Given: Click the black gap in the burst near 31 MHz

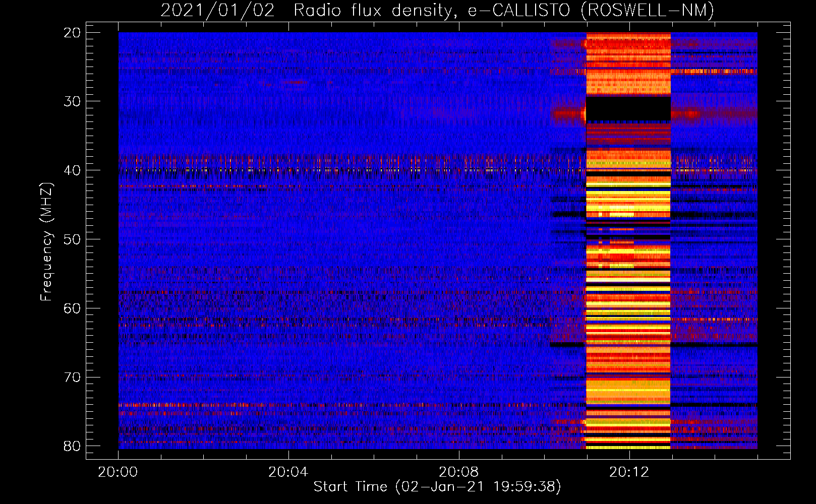Looking at the screenshot, I should coord(628,108).
